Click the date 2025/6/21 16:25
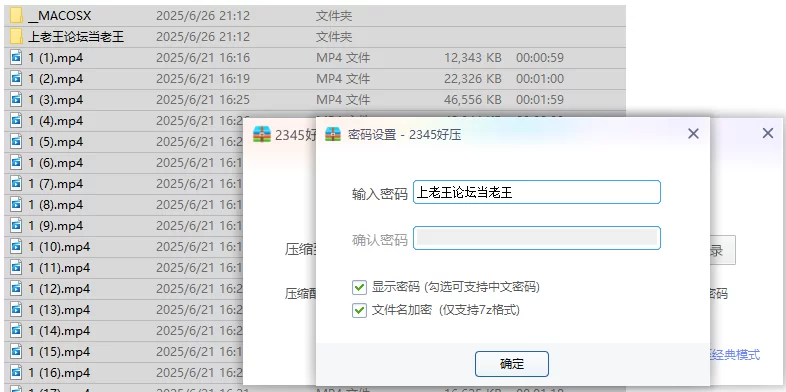This screenshot has height=392, width=786. [203, 100]
